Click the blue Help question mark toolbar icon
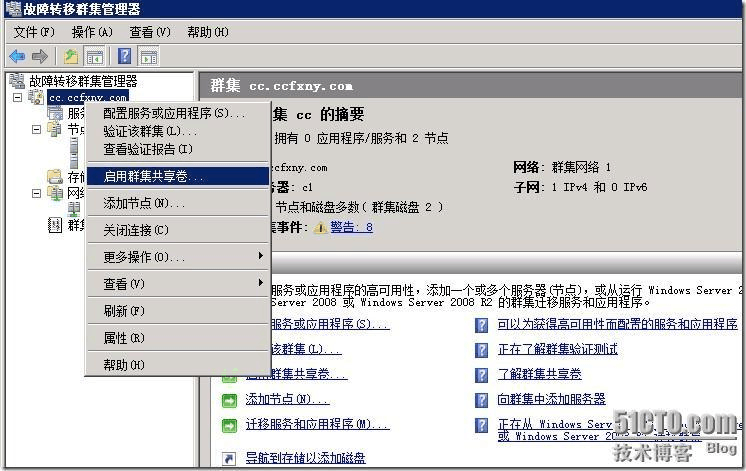Image resolution: width=746 pixels, height=471 pixels. pyautogui.click(x=125, y=56)
